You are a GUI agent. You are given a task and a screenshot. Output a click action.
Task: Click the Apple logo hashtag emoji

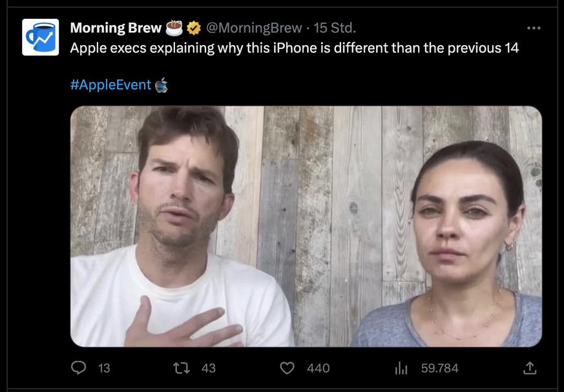point(162,85)
